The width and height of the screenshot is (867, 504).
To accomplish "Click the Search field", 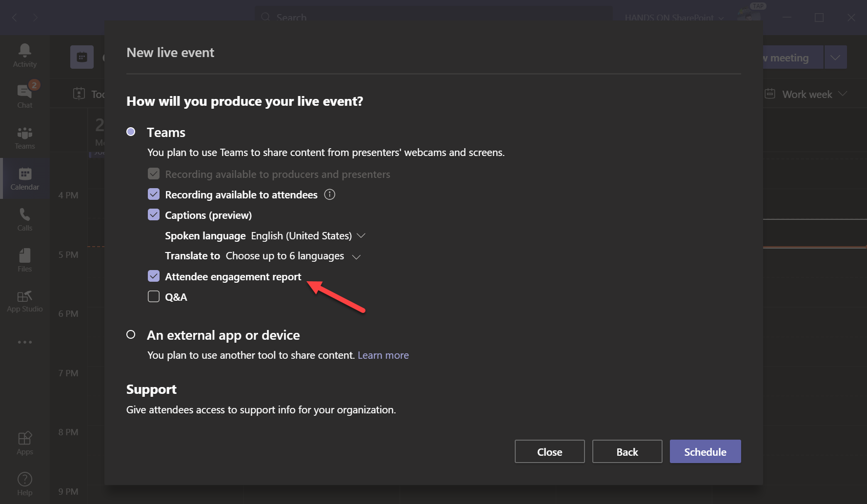I will tap(433, 17).
